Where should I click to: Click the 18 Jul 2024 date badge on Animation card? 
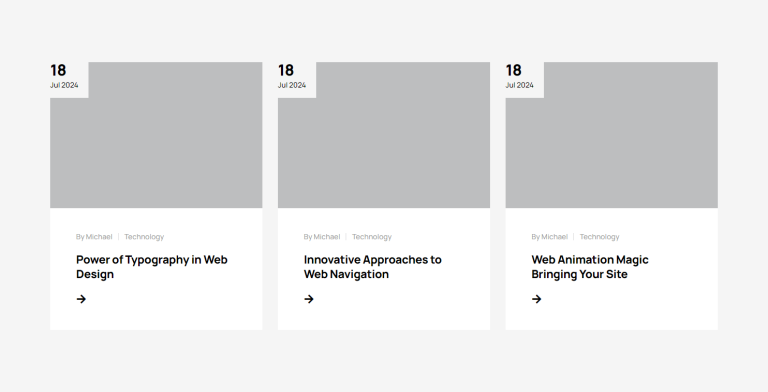[525, 79]
